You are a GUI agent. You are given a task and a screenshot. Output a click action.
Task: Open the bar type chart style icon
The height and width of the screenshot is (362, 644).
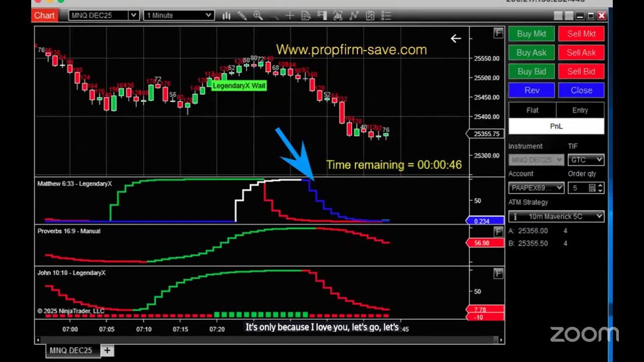226,16
